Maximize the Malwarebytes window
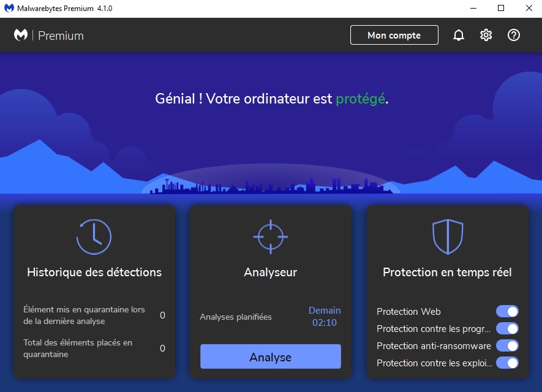542x392 pixels. (x=501, y=9)
